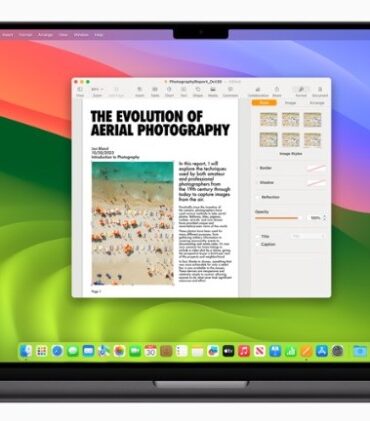370x421 pixels.
Task: Add a Text box from the toolbar
Action: 183,92
